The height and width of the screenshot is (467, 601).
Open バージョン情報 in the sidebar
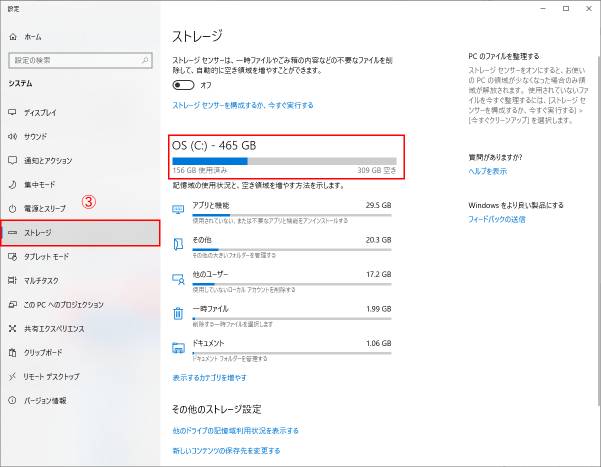[45, 401]
